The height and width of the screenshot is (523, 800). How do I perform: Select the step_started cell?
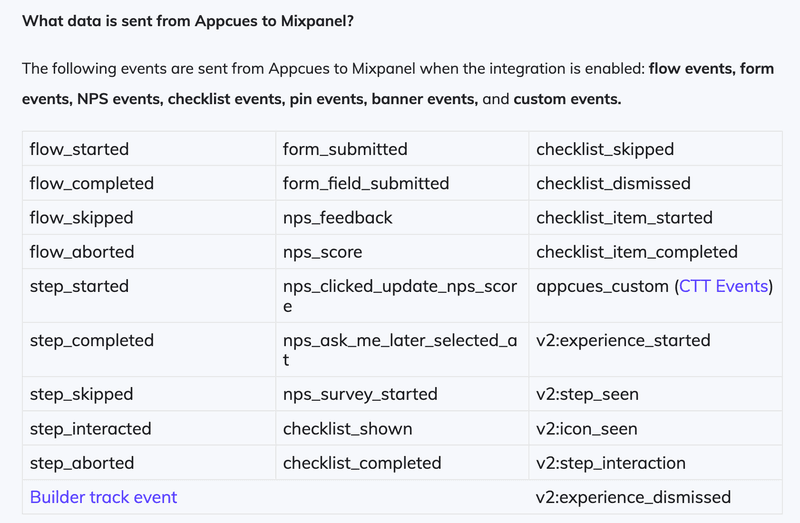[x=149, y=296]
